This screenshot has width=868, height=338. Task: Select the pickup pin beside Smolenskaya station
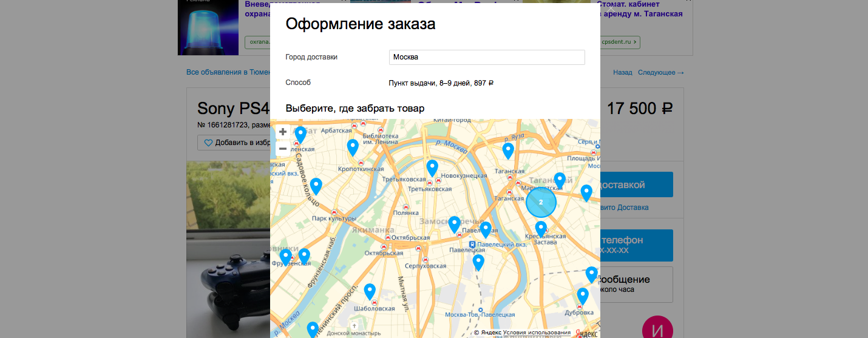[300, 135]
